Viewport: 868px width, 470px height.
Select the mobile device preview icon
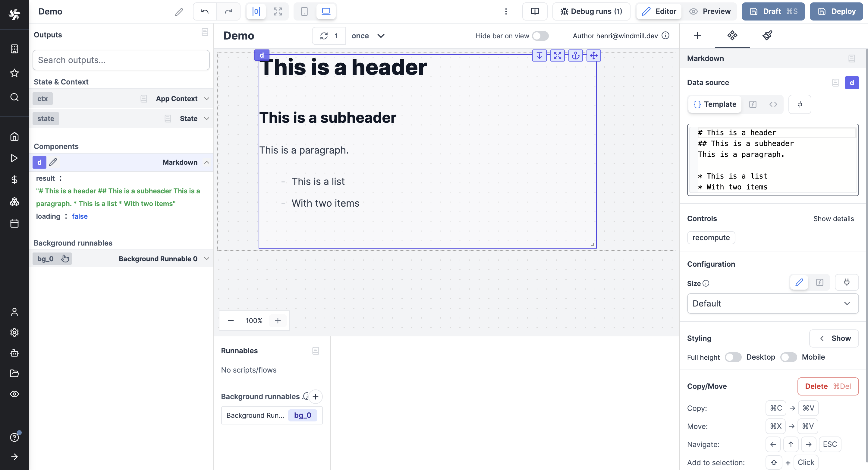(x=304, y=11)
